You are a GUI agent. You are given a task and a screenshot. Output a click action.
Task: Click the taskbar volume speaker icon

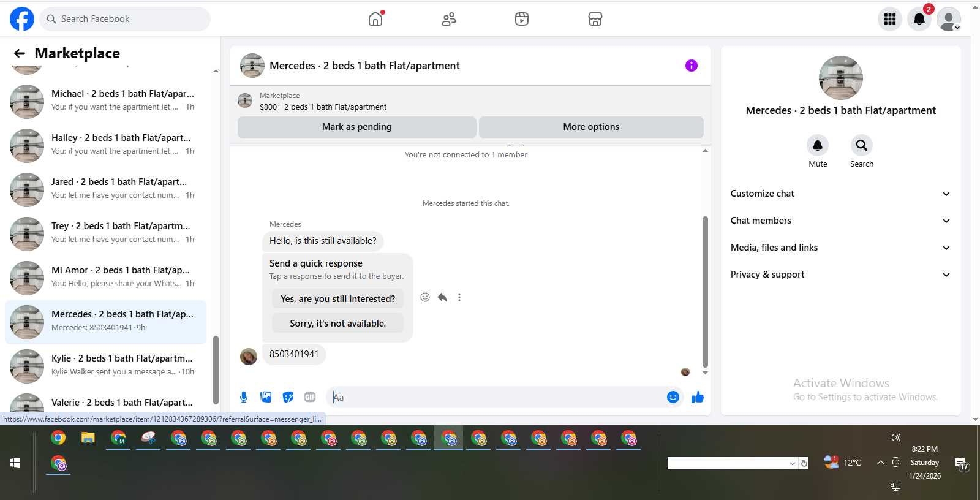(x=895, y=438)
